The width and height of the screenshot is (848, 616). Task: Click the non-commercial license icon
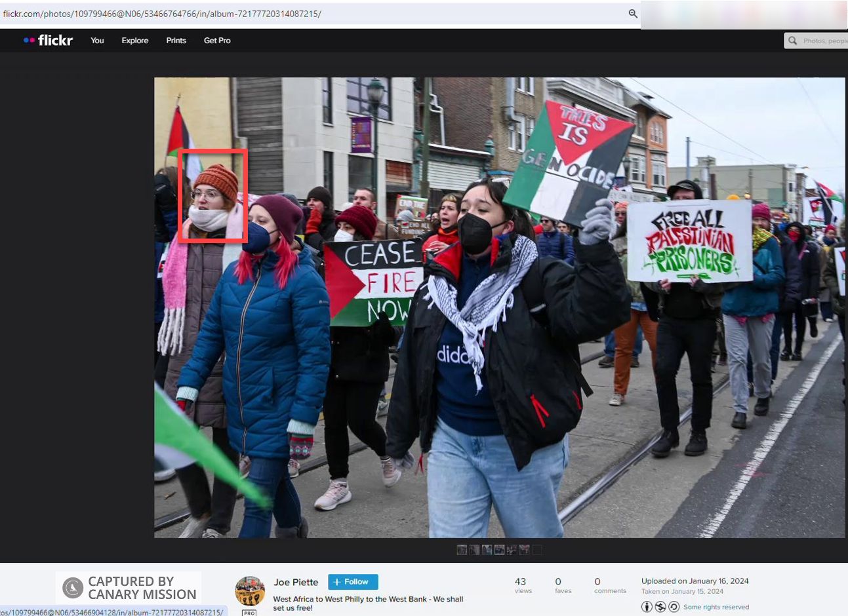660,606
